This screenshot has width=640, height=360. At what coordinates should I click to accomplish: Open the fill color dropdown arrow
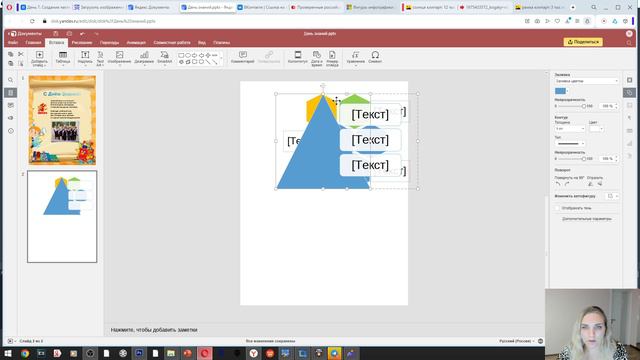pyautogui.click(x=567, y=91)
